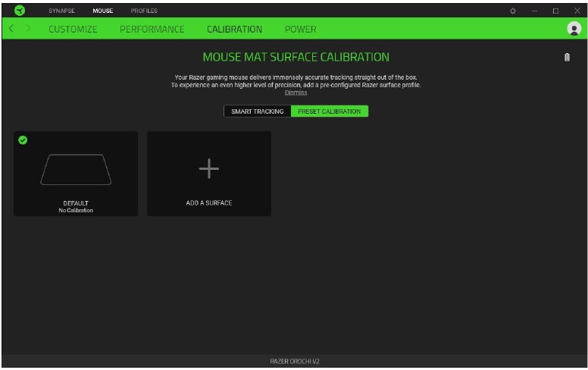588x370 pixels.
Task: Click the Razer Orochi V2 device name
Action: [295, 362]
